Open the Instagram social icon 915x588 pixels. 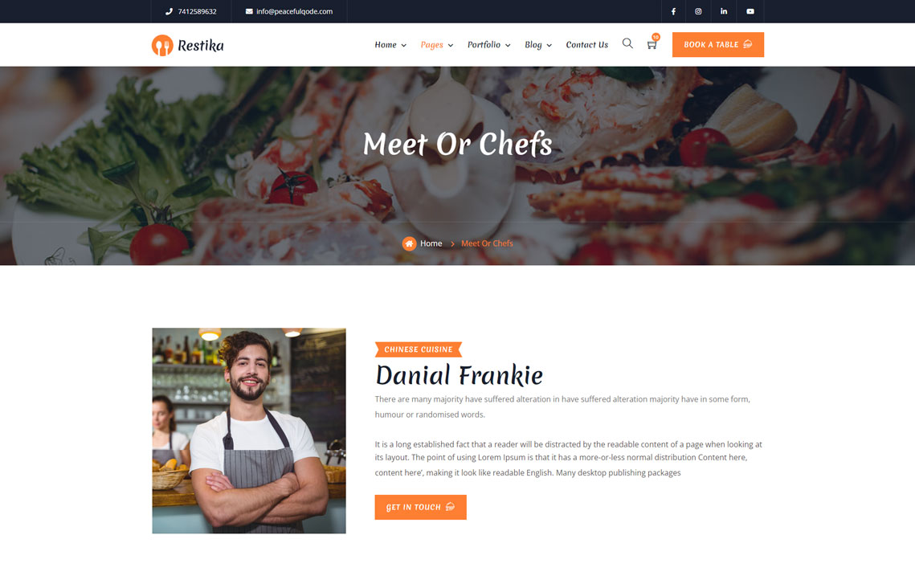[x=698, y=11]
